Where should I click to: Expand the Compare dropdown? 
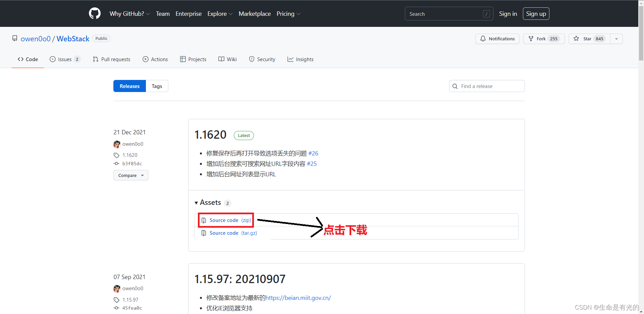[x=131, y=175]
